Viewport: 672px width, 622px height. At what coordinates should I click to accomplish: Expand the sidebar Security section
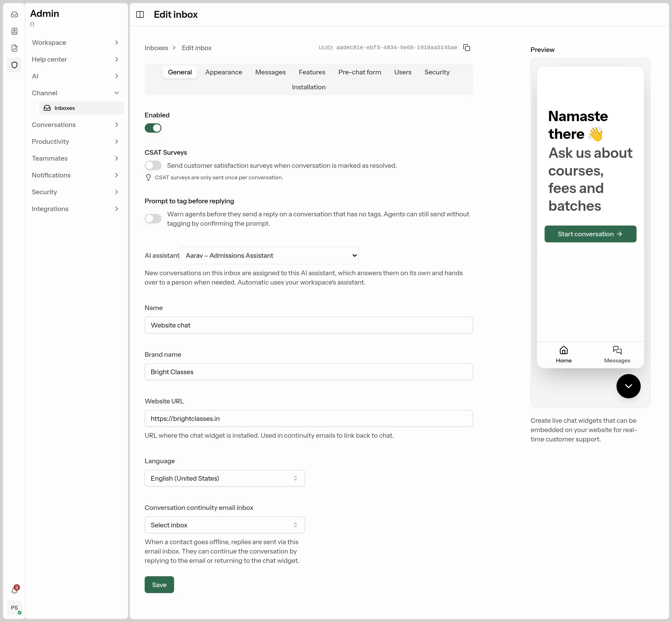point(75,192)
